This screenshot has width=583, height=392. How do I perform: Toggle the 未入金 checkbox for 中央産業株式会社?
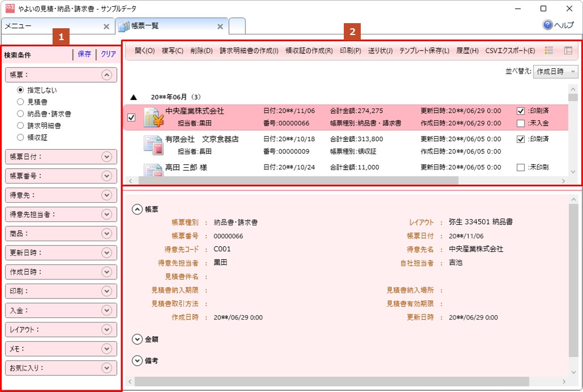(521, 123)
